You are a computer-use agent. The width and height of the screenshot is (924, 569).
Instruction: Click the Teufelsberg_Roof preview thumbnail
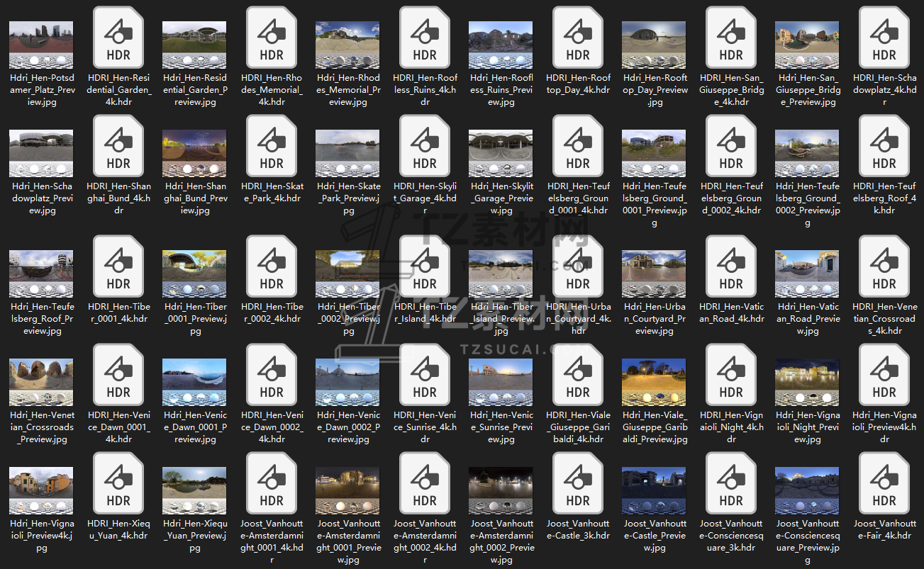(x=41, y=274)
